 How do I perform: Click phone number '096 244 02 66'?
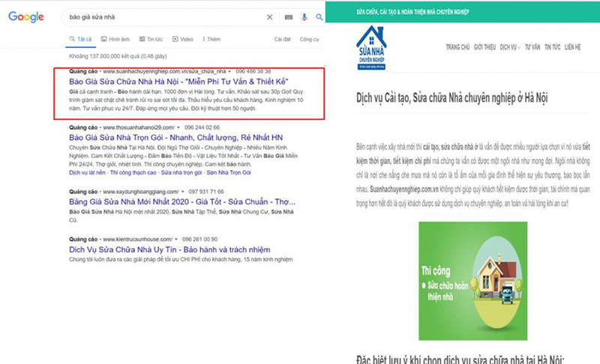(x=202, y=127)
